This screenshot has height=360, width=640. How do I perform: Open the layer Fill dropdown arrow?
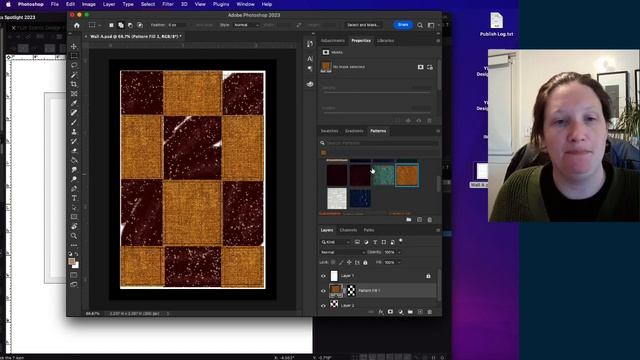(399, 262)
